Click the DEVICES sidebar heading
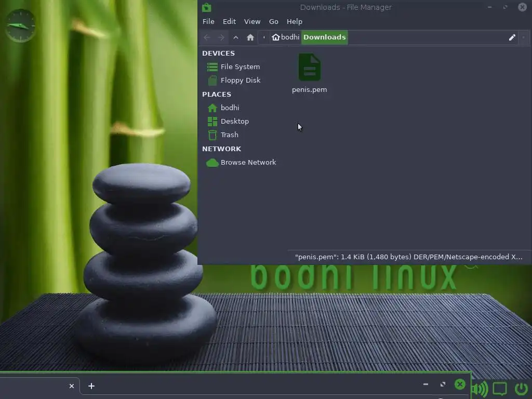 (218, 54)
